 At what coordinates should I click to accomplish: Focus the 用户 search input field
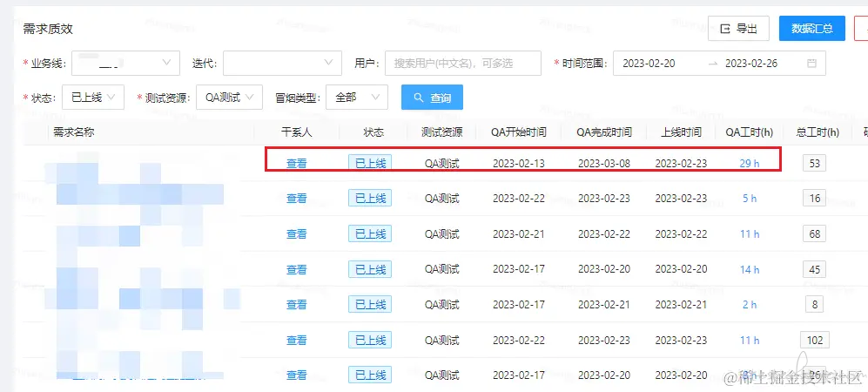463,63
